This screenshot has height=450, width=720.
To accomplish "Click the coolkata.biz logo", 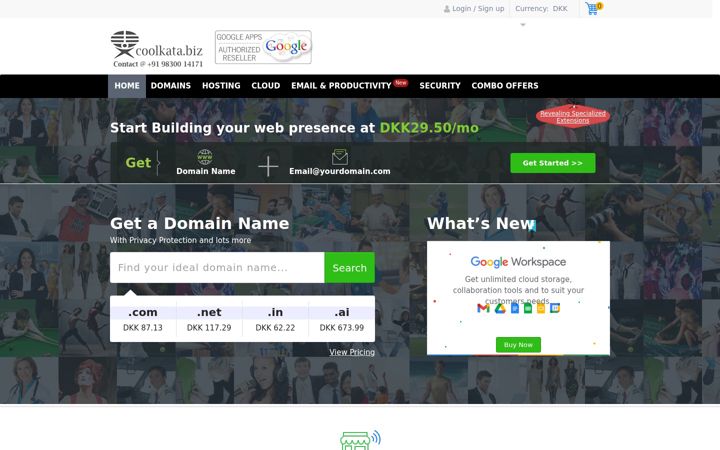I will pyautogui.click(x=157, y=49).
